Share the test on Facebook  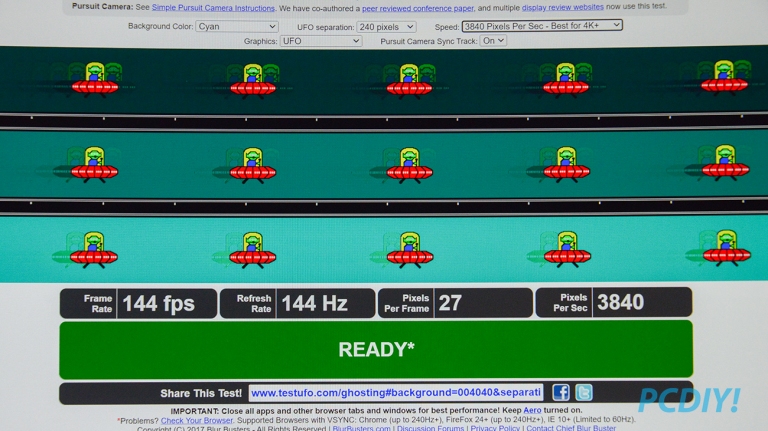pos(561,392)
